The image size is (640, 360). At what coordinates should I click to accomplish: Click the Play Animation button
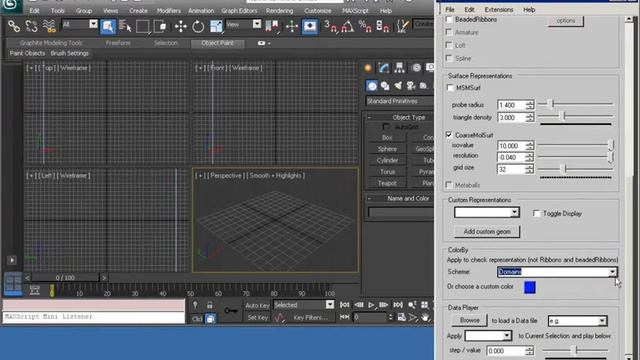[x=371, y=305]
